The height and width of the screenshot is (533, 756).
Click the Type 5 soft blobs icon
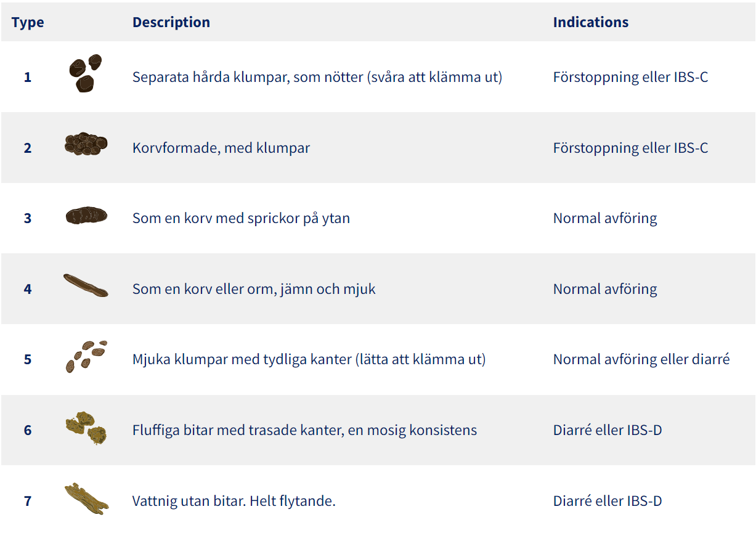click(86, 356)
